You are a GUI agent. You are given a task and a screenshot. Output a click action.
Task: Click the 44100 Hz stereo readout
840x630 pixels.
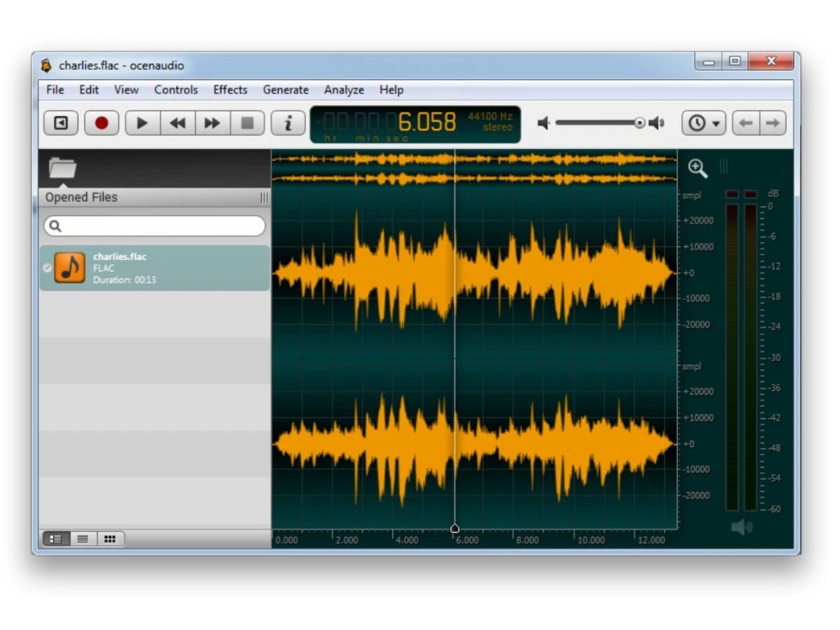(490, 122)
